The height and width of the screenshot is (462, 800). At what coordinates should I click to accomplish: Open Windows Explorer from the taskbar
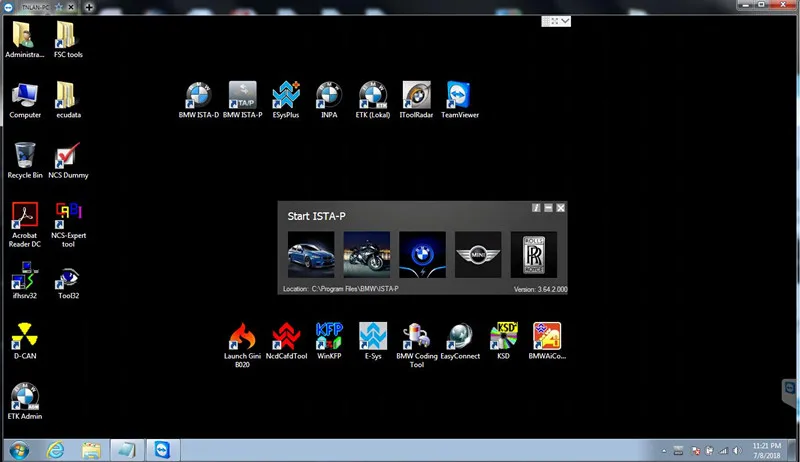[91, 450]
